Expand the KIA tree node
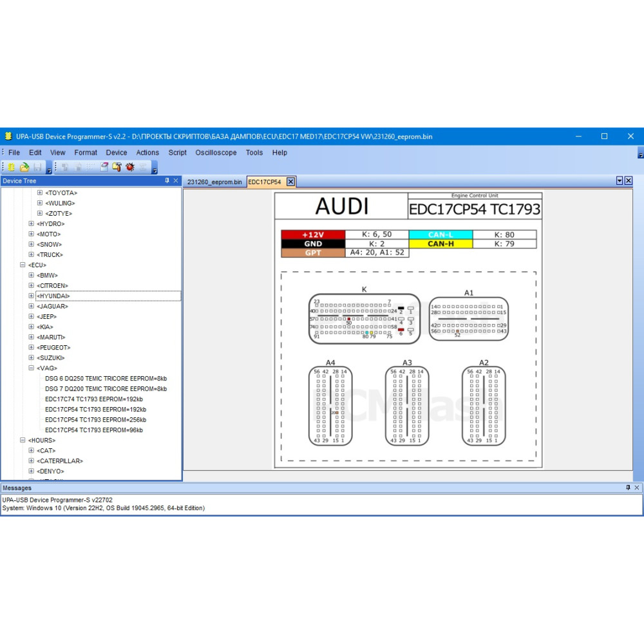The image size is (644, 644). [x=31, y=327]
